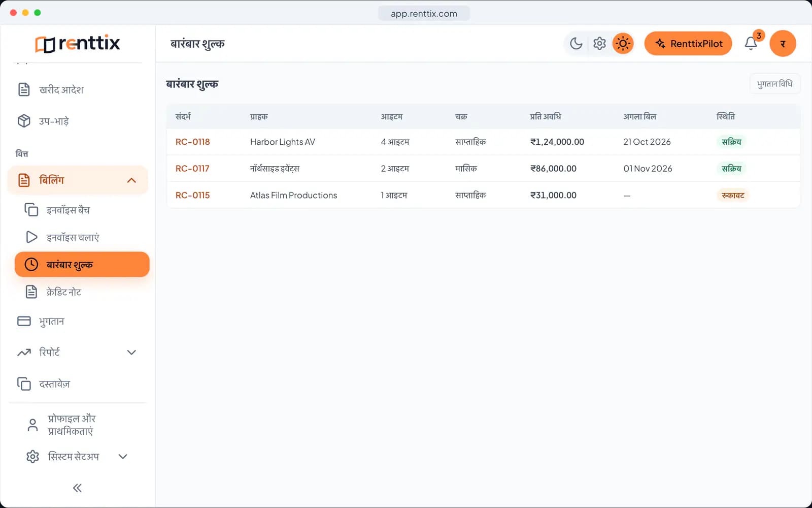Image resolution: width=812 pixels, height=508 pixels.
Task: Click संदर्भ column header
Action: (x=183, y=116)
